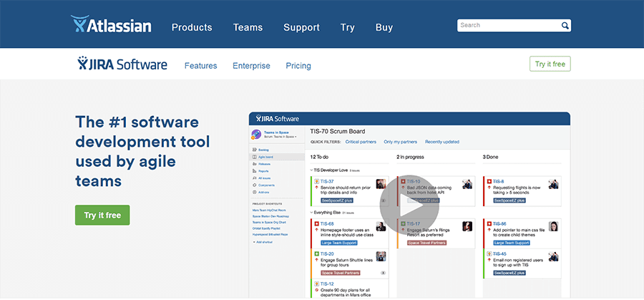Viewport: 644px width, 300px height.
Task: Go to the Features tab
Action: (200, 66)
